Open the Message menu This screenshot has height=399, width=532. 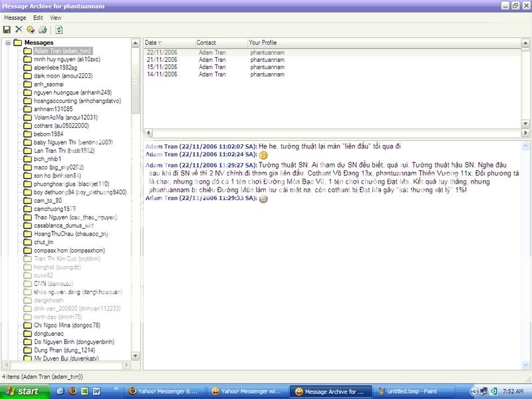(15, 17)
